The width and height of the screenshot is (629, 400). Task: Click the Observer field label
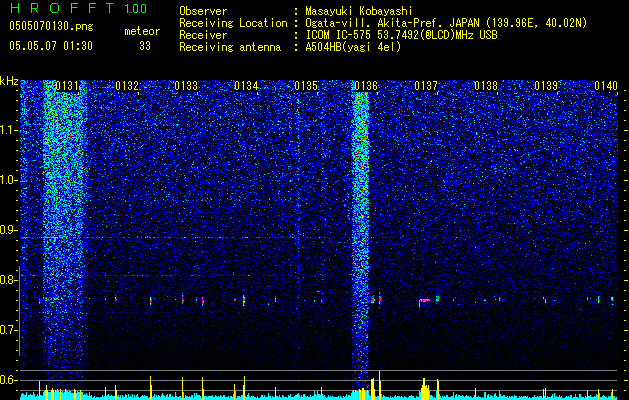pyautogui.click(x=203, y=11)
